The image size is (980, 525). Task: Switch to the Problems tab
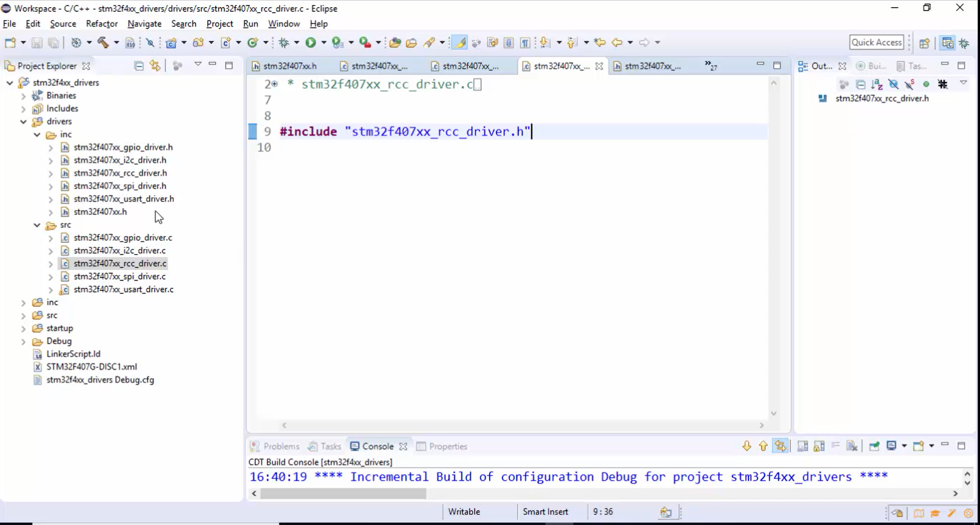click(x=275, y=446)
